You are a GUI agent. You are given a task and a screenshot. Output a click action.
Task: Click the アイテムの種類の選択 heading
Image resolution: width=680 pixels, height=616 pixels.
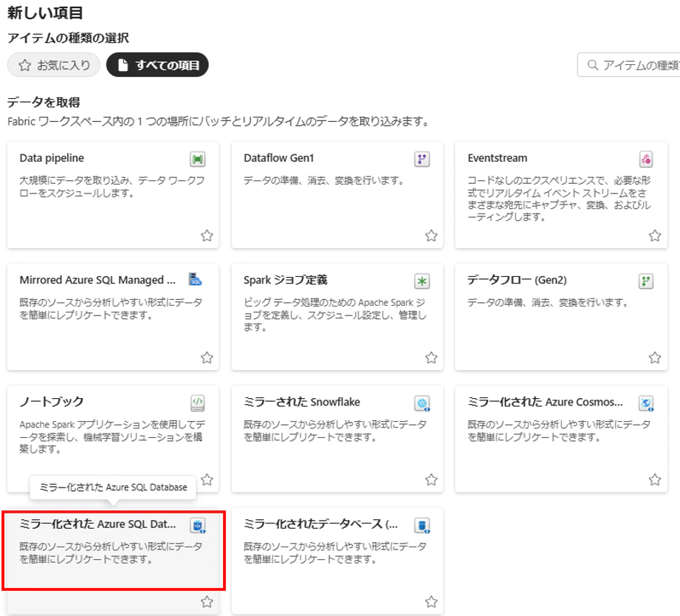[68, 38]
